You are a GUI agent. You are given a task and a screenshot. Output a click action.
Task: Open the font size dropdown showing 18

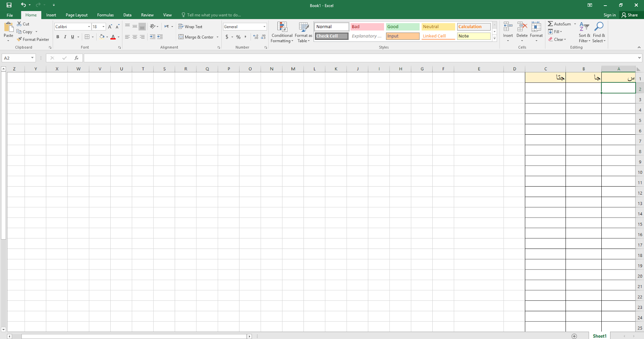click(103, 27)
